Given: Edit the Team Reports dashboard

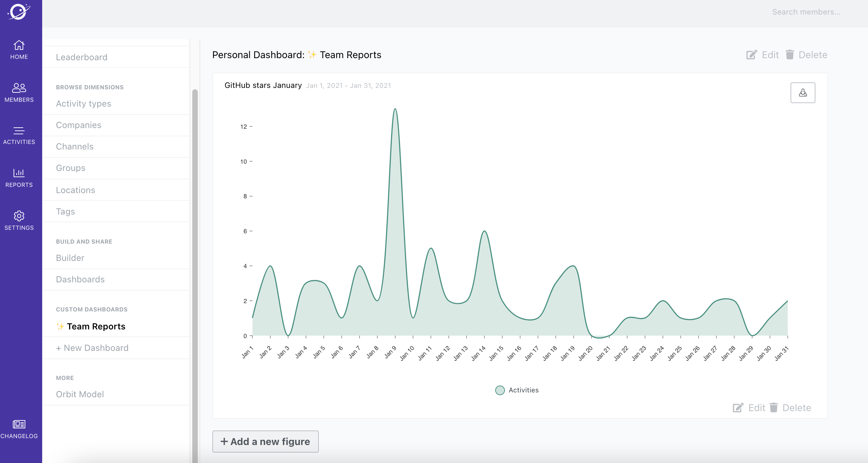Looking at the screenshot, I should pos(763,55).
